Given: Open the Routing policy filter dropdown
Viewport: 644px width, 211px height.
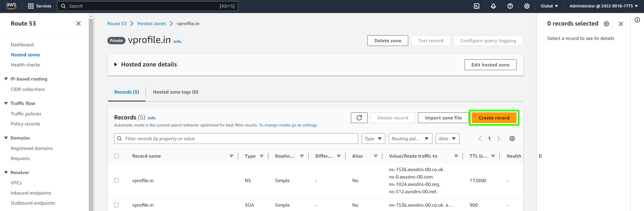Looking at the screenshot, I should [x=410, y=139].
